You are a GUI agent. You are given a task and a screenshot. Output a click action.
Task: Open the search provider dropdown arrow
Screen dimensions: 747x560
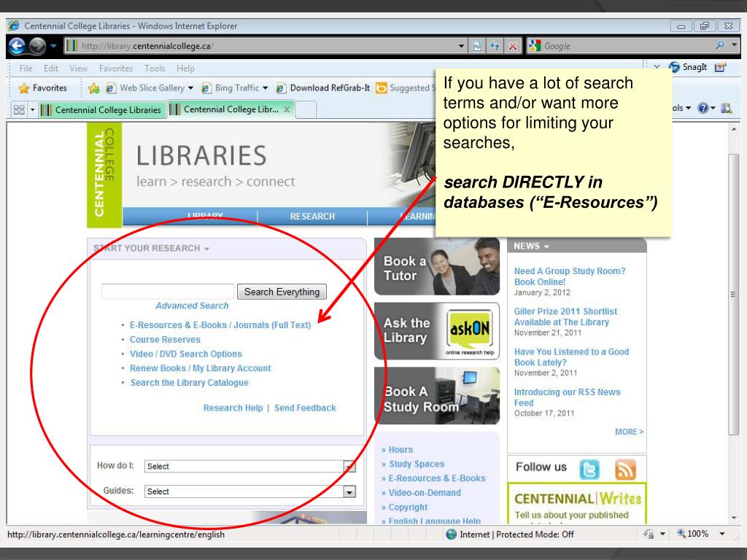coord(734,45)
